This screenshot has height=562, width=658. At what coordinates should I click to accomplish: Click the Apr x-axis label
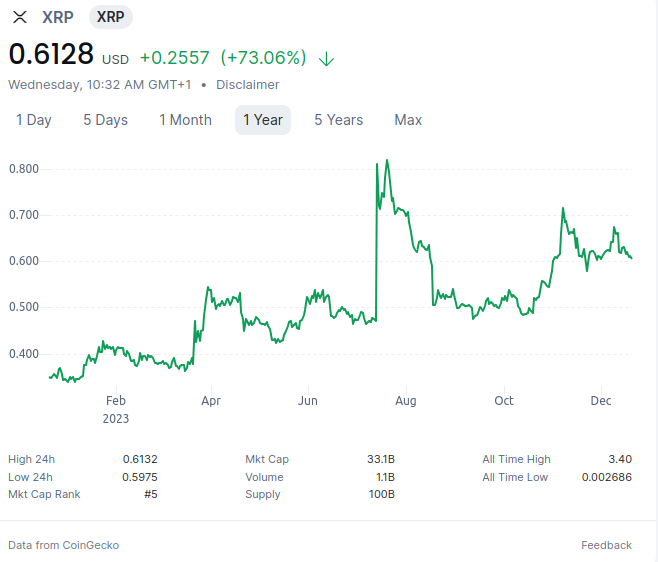211,401
